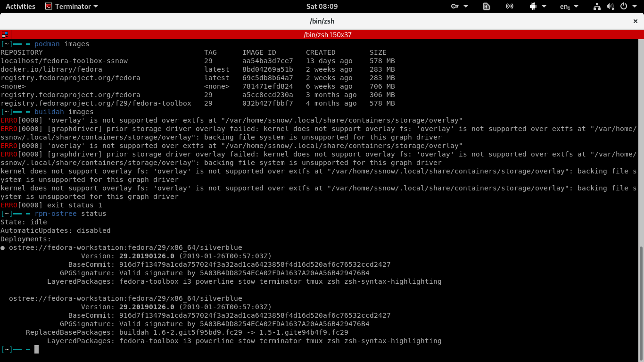This screenshot has width=644, height=362.
Task: Click the '706 MB' size value
Action: [382, 86]
